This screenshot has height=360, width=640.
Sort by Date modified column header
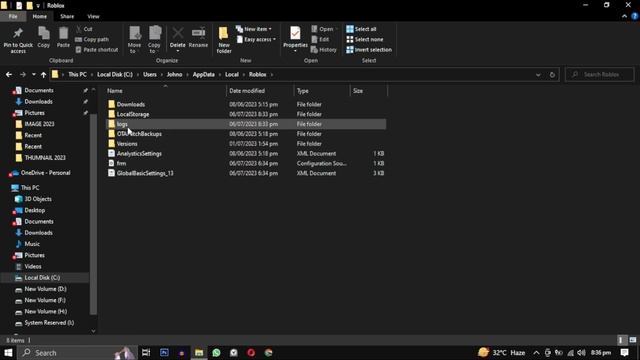[x=247, y=91]
